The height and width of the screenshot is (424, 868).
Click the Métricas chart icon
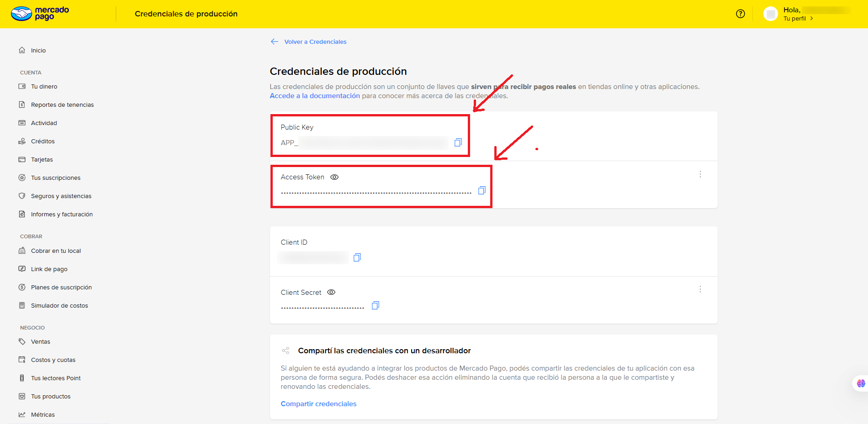[x=22, y=414]
